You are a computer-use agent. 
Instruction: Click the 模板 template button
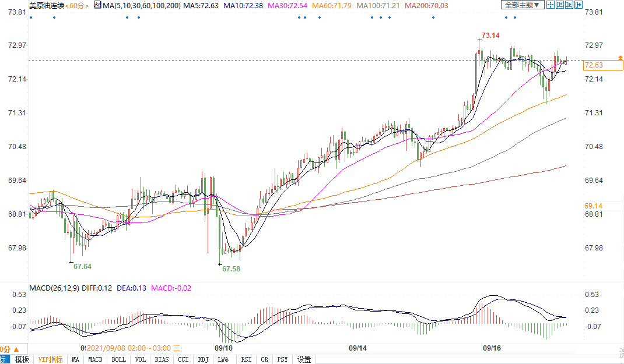22,359
